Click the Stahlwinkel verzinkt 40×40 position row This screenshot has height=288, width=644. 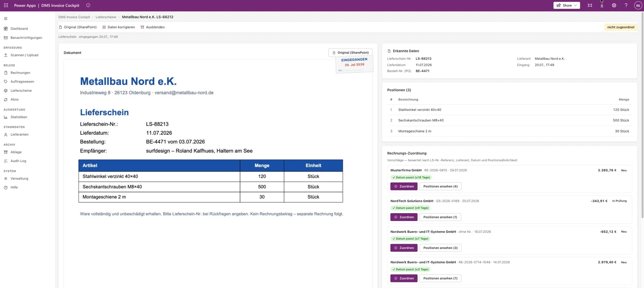510,110
